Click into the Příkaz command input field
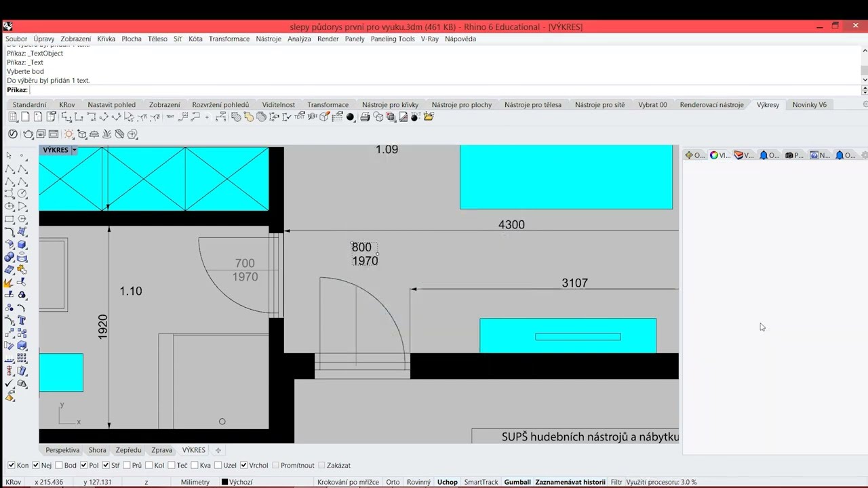Image resolution: width=868 pixels, height=488 pixels. pos(444,90)
